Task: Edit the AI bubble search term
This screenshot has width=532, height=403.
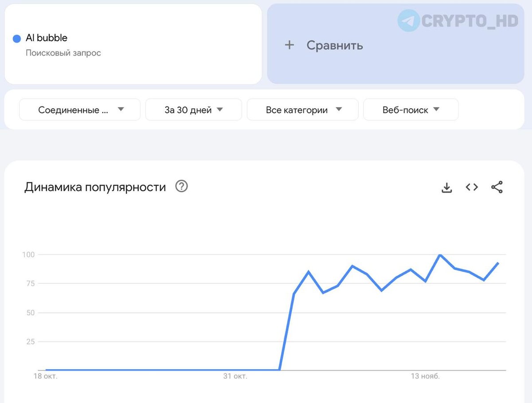Action: click(47, 38)
